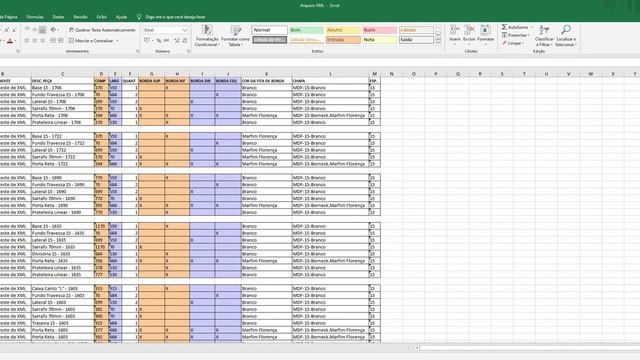The width and height of the screenshot is (640, 360).
Task: Select cell 'Divisória 15 - 1635'
Action: click(62, 254)
